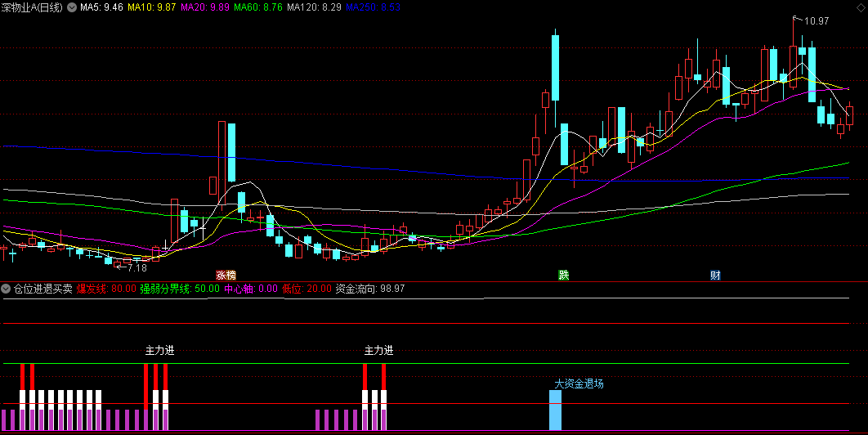
Task: Click the tallest cyan candlestick near the 跌 marker
Action: (x=555, y=68)
